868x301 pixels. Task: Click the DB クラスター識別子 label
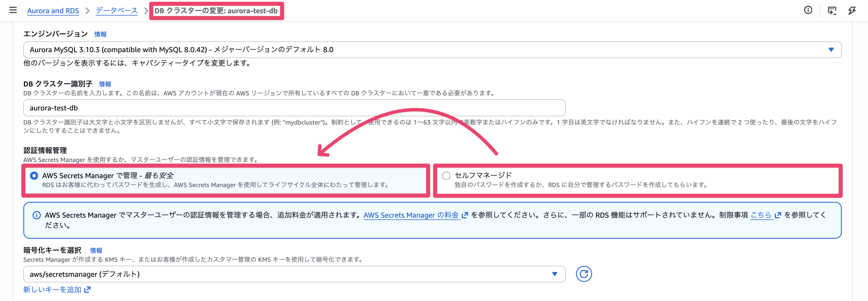(58, 84)
